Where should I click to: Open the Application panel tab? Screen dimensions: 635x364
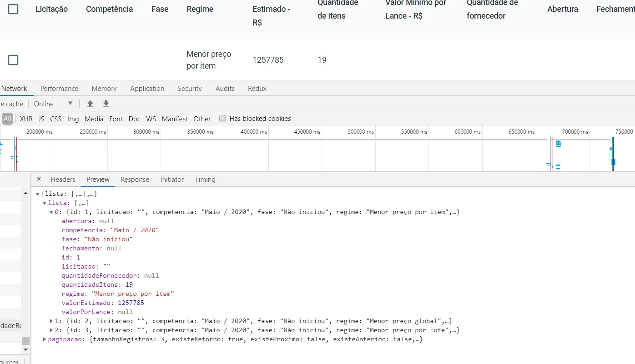pyautogui.click(x=147, y=88)
